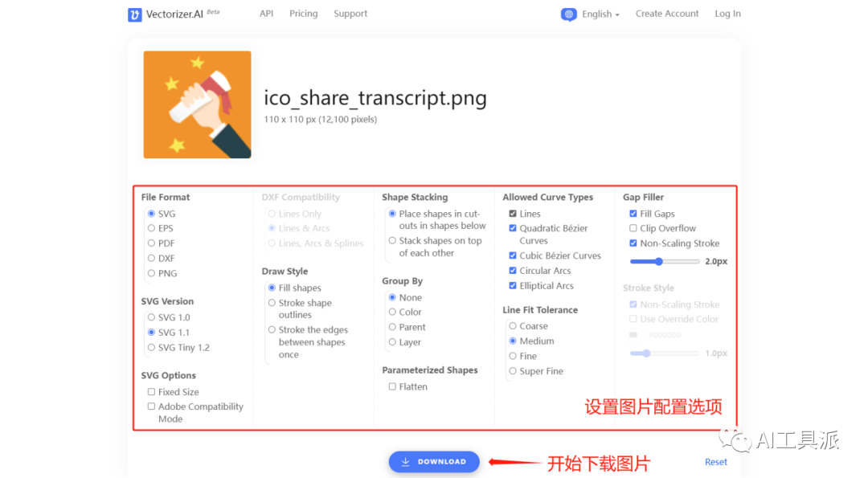Open the API menu item
868x478 pixels.
tap(266, 14)
